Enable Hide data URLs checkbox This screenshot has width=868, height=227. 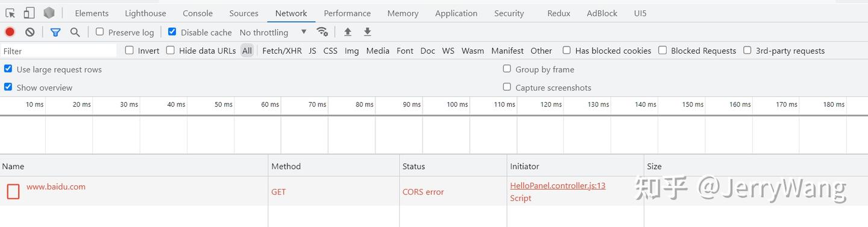coord(171,50)
